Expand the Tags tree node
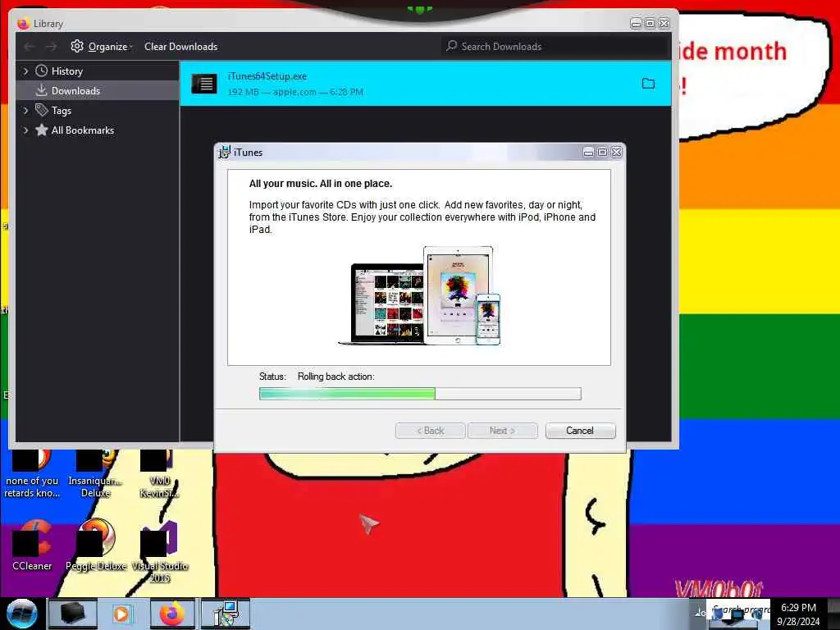This screenshot has width=840, height=630. 25,111
